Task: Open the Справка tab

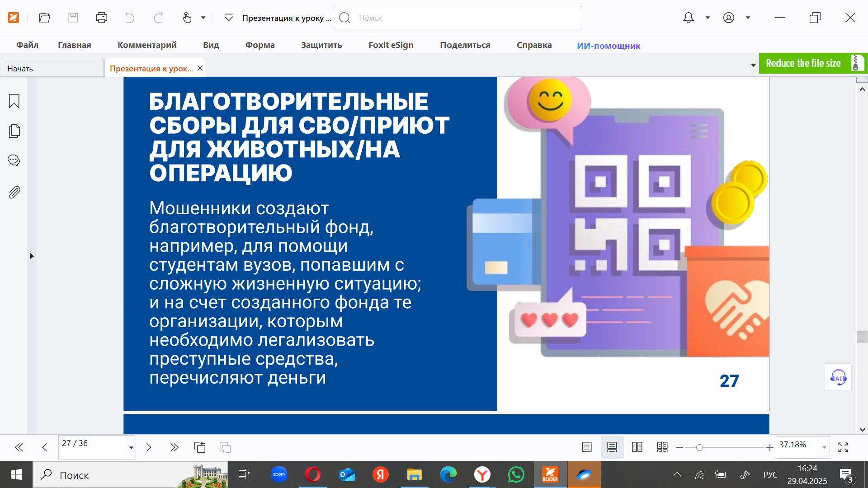Action: pyautogui.click(x=534, y=45)
